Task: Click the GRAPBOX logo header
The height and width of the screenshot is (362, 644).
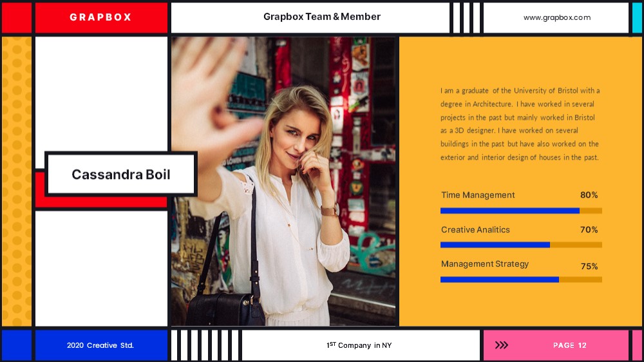Action: (101, 17)
